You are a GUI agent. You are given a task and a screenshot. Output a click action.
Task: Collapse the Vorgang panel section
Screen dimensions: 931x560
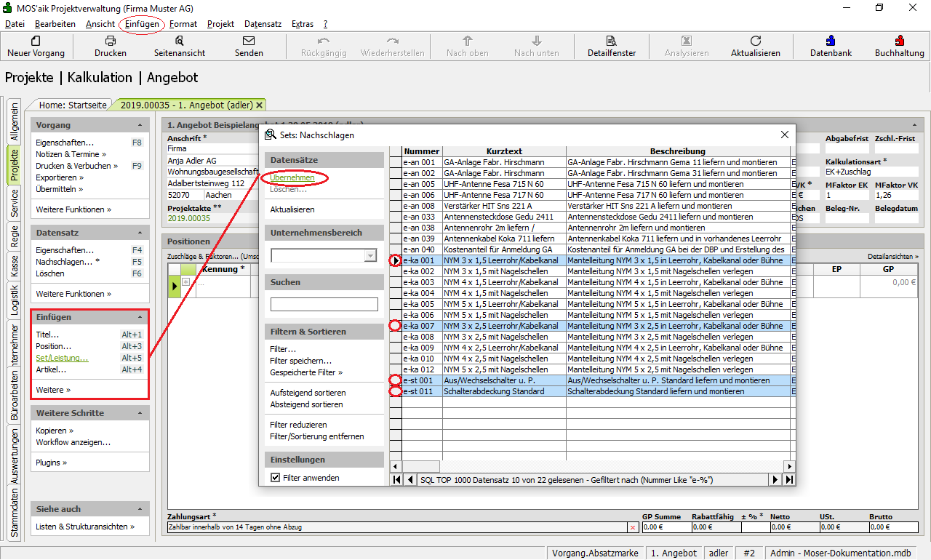pyautogui.click(x=139, y=125)
